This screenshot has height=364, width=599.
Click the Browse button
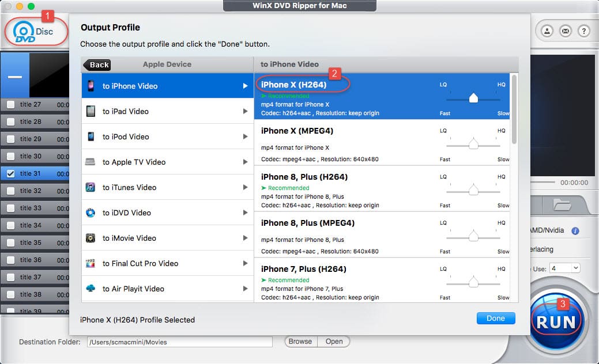[300, 342]
